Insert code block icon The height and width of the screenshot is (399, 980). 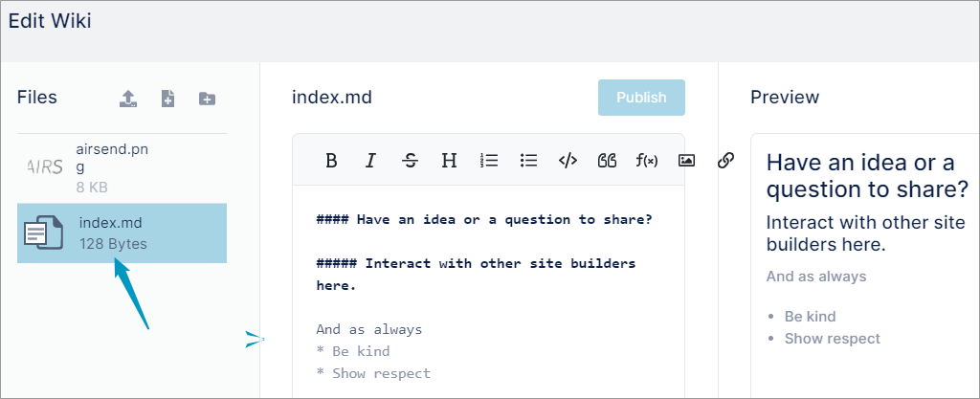568,161
